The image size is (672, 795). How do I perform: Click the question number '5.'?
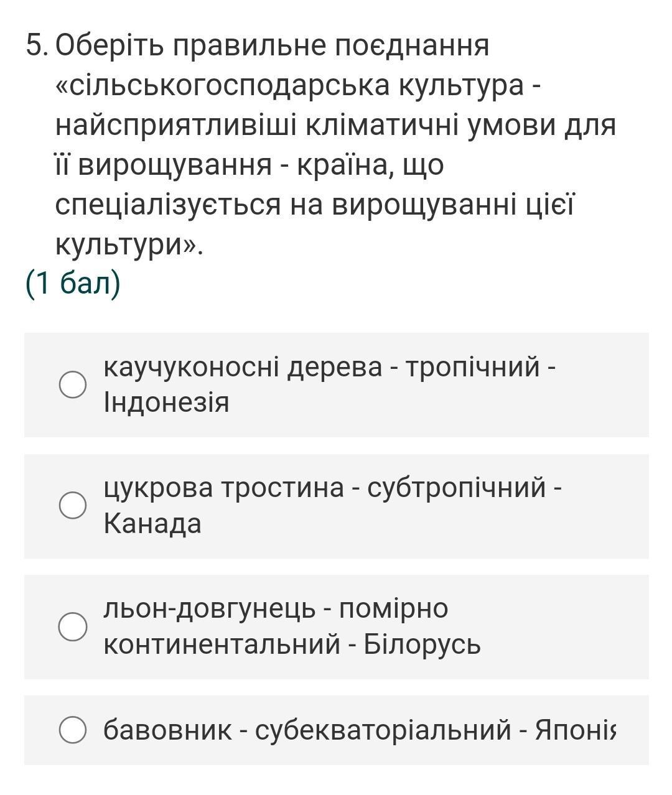(x=38, y=45)
